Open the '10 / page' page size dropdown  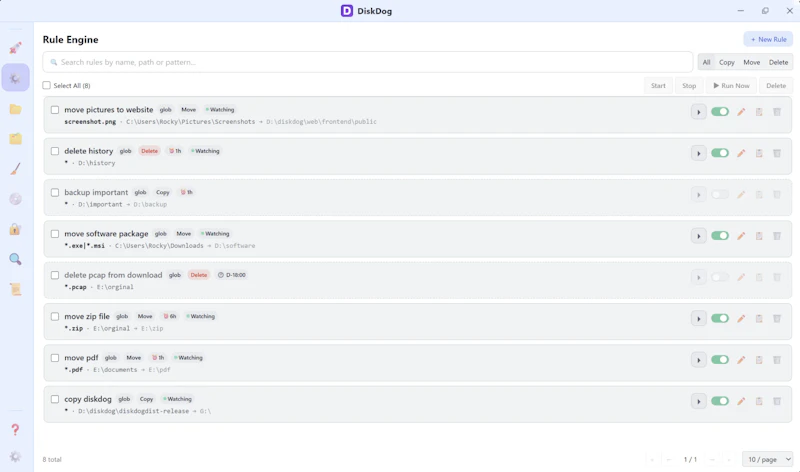[767, 459]
